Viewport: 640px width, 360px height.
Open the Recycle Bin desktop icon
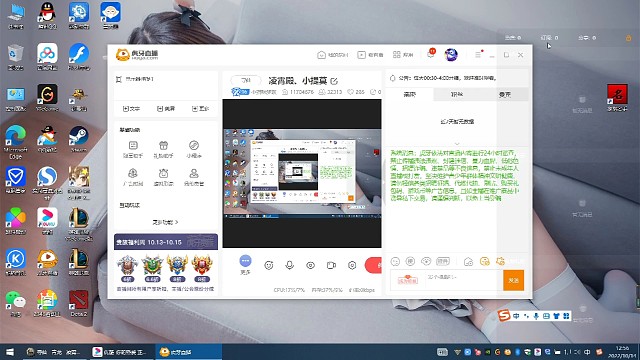16,57
